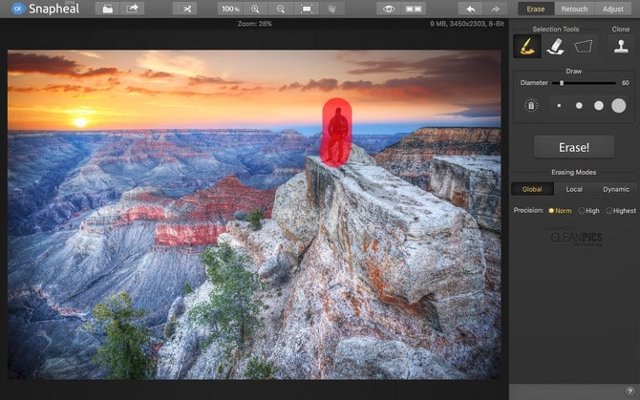Switch to the Retouch tab
Viewport: 640px width, 400px height.
point(574,8)
